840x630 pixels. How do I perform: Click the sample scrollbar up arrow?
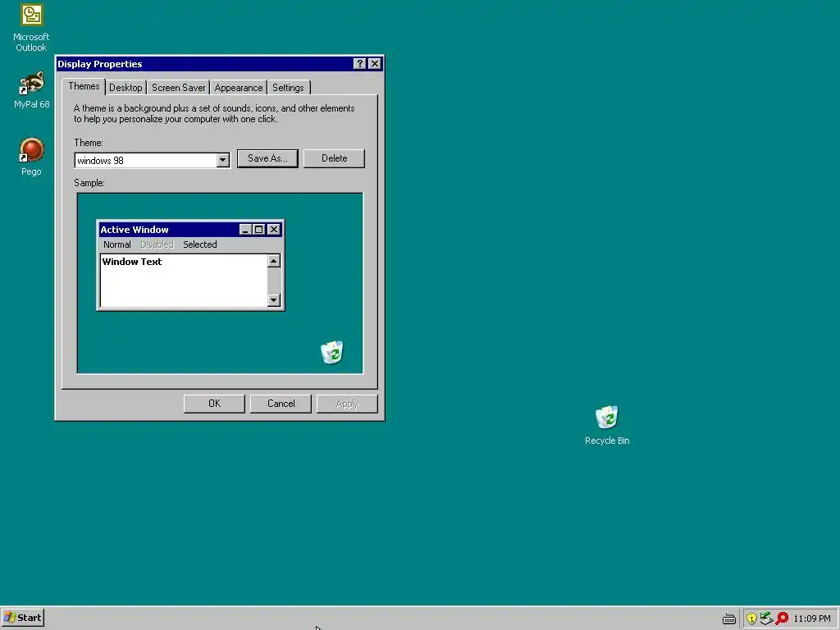click(x=274, y=261)
